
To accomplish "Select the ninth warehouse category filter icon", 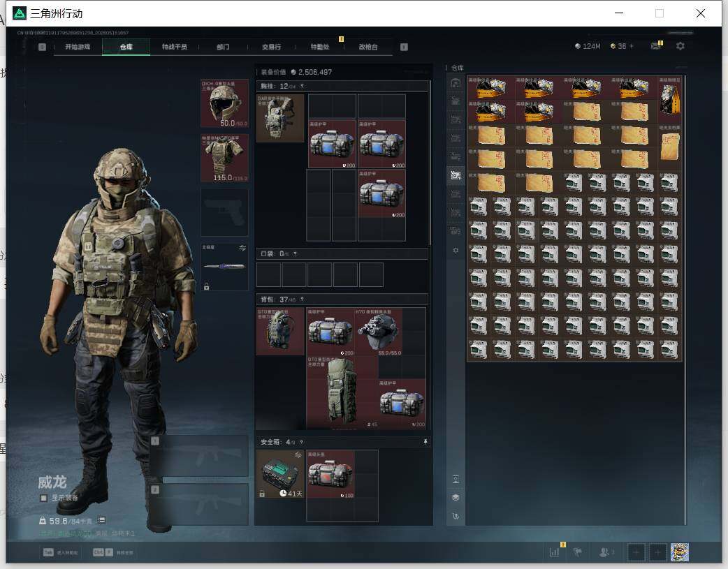I will pos(456,231).
